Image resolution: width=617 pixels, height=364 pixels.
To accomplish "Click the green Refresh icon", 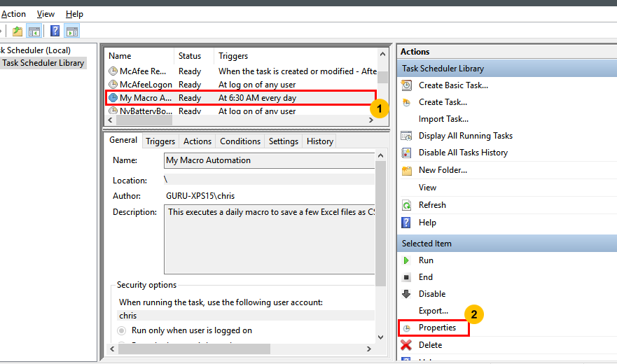I will point(406,205).
